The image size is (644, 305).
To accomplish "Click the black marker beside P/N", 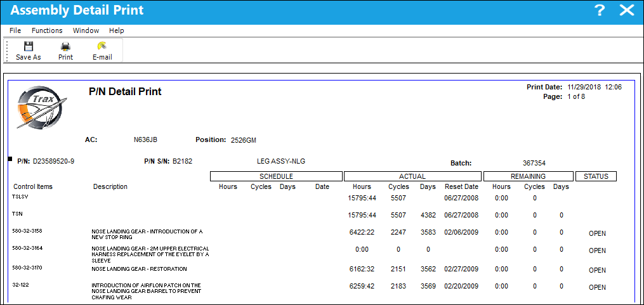I will pos(11,159).
